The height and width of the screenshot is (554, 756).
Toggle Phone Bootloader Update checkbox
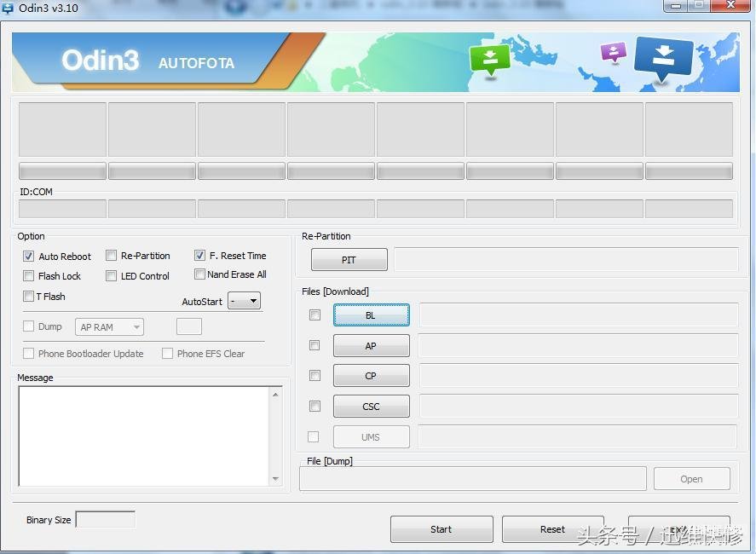tap(28, 353)
